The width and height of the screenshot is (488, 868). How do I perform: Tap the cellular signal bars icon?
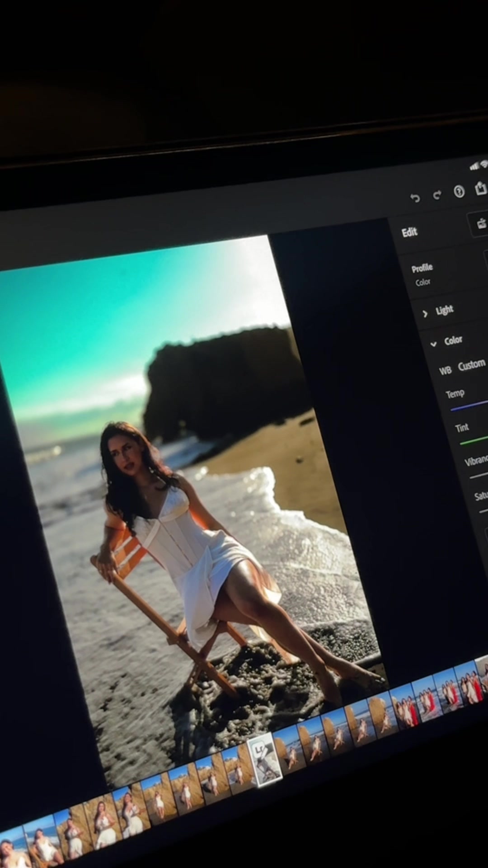474,167
